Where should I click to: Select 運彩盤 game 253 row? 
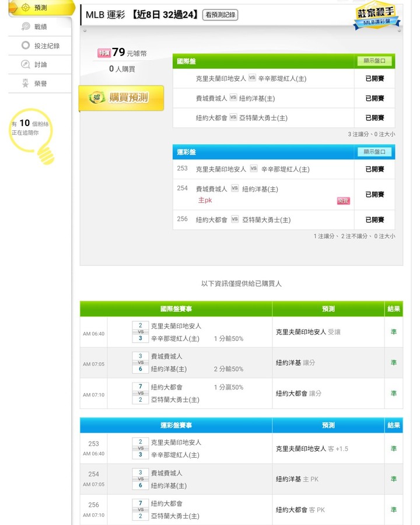283,169
